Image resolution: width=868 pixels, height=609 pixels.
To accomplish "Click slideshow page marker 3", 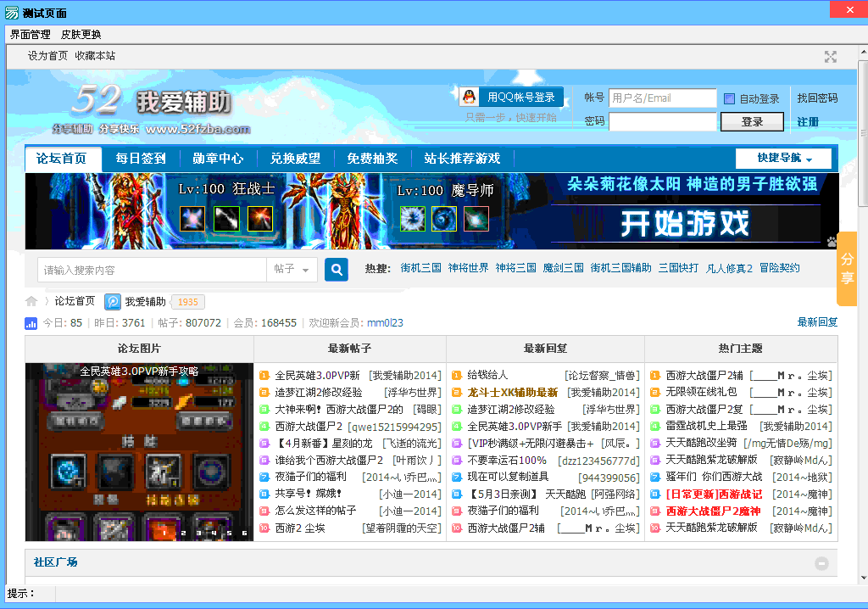I will click(x=198, y=533).
